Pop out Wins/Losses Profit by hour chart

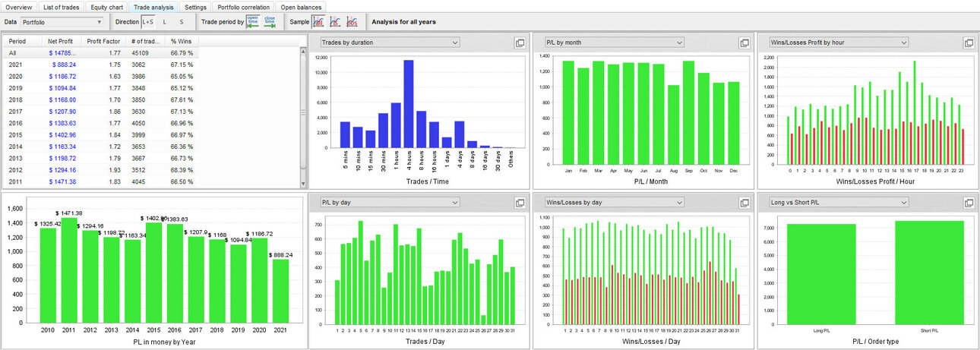click(x=969, y=43)
